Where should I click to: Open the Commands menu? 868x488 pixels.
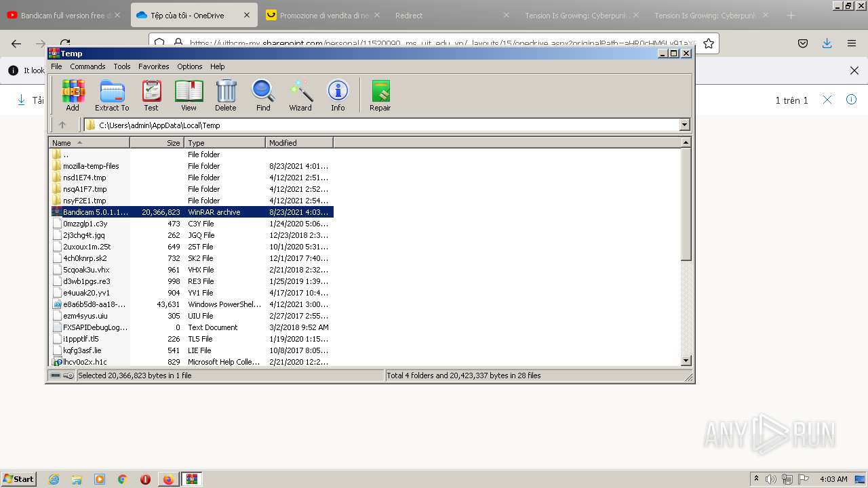(87, 66)
